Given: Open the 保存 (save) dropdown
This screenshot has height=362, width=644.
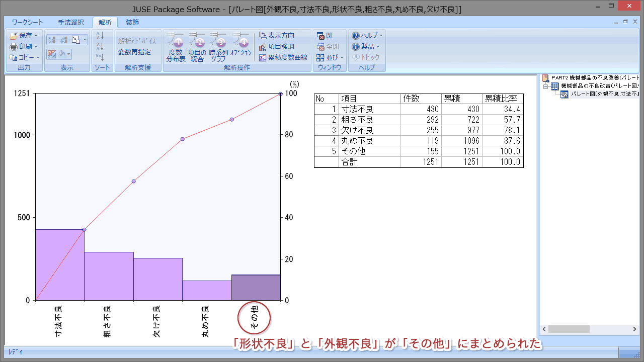Looking at the screenshot, I should [x=24, y=36].
